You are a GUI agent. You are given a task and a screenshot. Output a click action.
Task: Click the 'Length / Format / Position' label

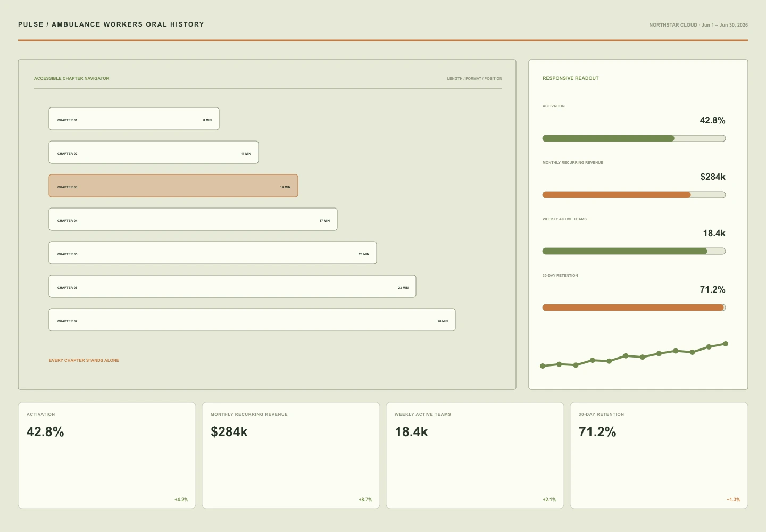tap(474, 78)
